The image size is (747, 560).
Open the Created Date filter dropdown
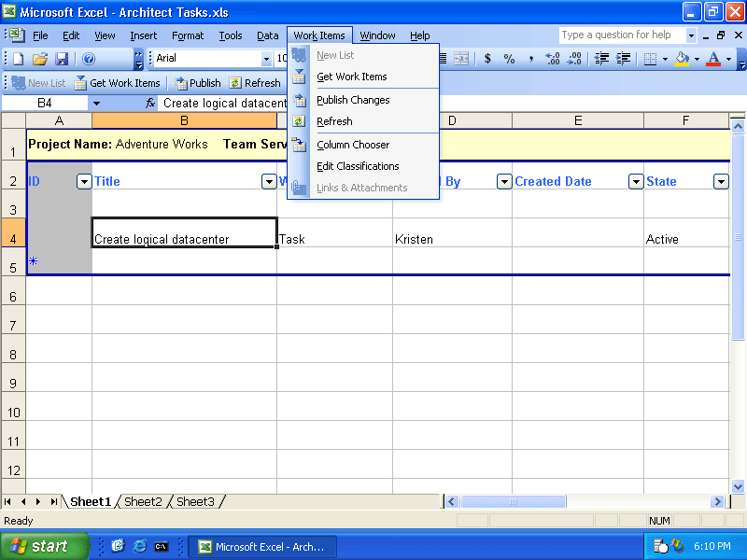tap(636, 182)
